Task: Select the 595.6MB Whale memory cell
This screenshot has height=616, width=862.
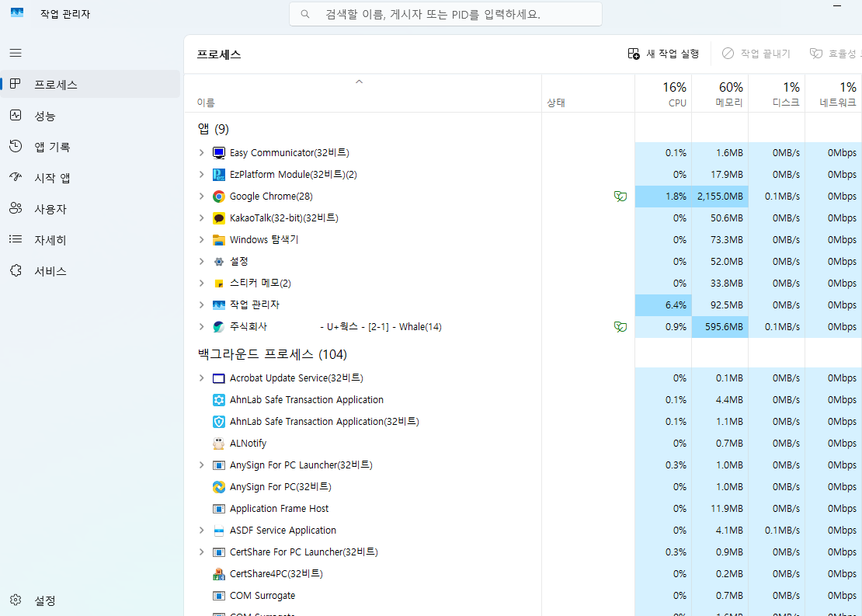Action: [x=720, y=327]
